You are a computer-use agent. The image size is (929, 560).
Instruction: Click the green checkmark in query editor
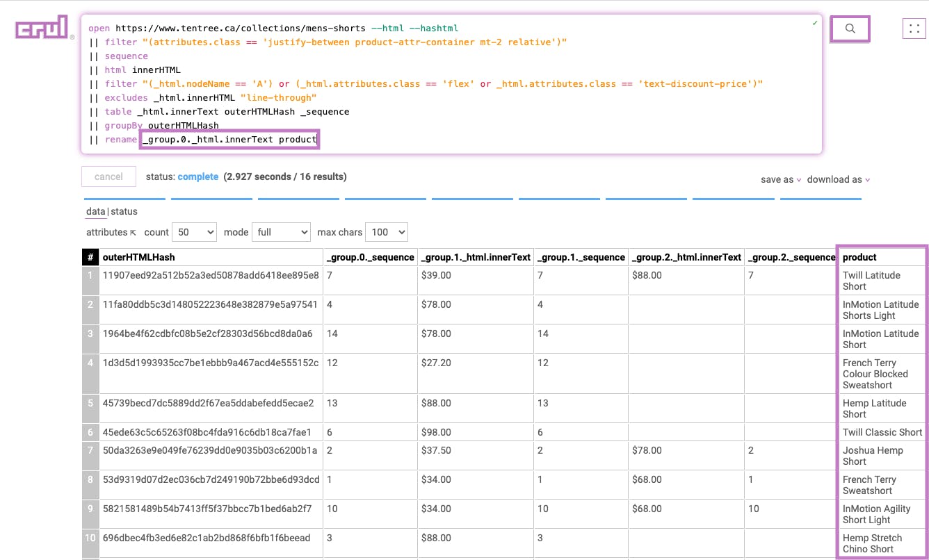pos(815,23)
